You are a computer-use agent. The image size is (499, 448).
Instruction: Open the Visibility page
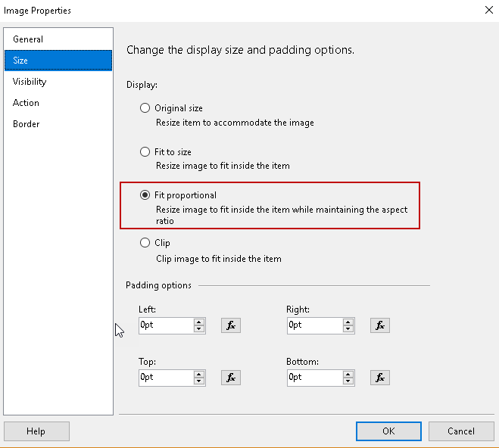click(30, 82)
